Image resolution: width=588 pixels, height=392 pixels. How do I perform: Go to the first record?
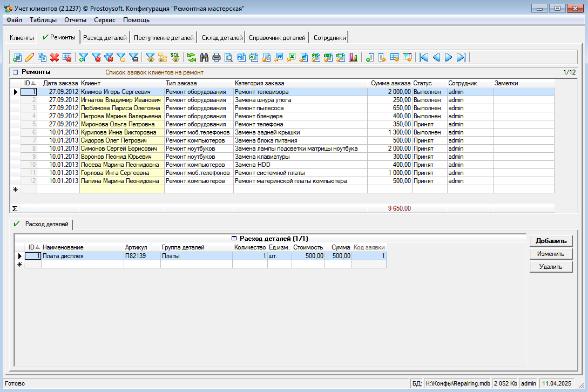point(424,57)
